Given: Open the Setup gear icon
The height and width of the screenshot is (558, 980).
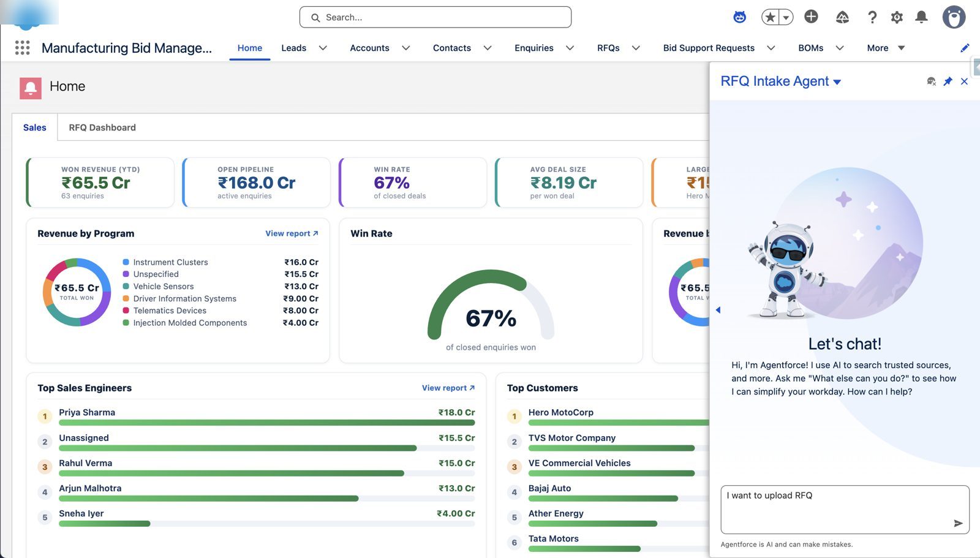Looking at the screenshot, I should click(897, 17).
